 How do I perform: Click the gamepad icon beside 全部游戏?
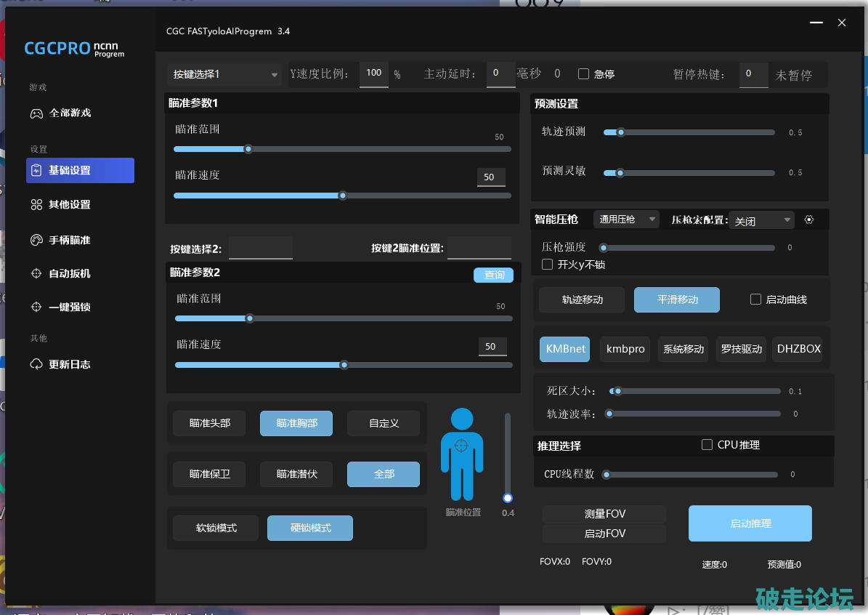click(36, 113)
